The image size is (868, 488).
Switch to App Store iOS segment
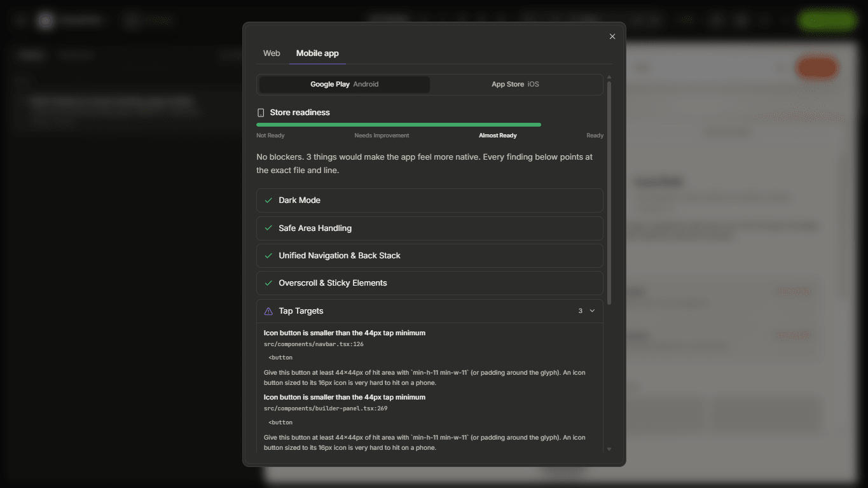point(515,84)
